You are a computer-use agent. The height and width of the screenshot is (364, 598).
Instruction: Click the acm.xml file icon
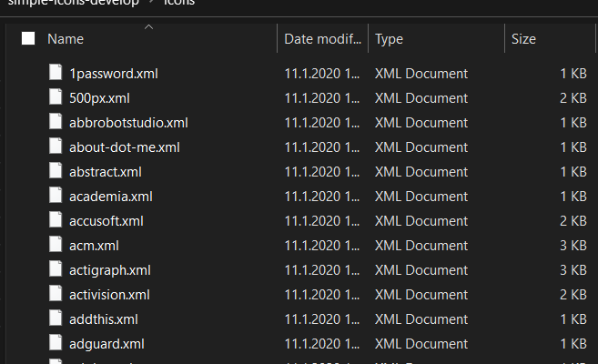[56, 245]
